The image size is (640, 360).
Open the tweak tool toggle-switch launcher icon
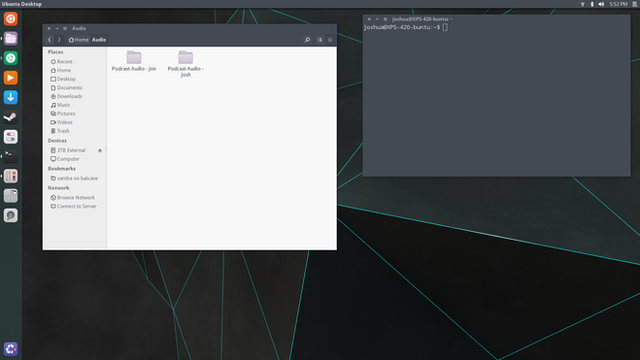11,137
